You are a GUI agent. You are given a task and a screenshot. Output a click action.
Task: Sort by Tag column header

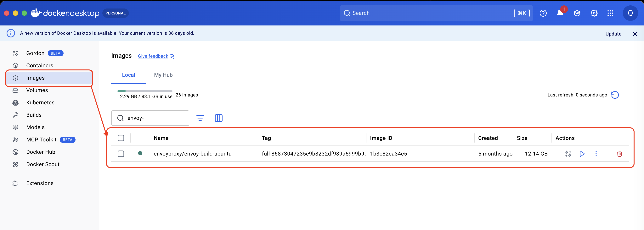266,138
